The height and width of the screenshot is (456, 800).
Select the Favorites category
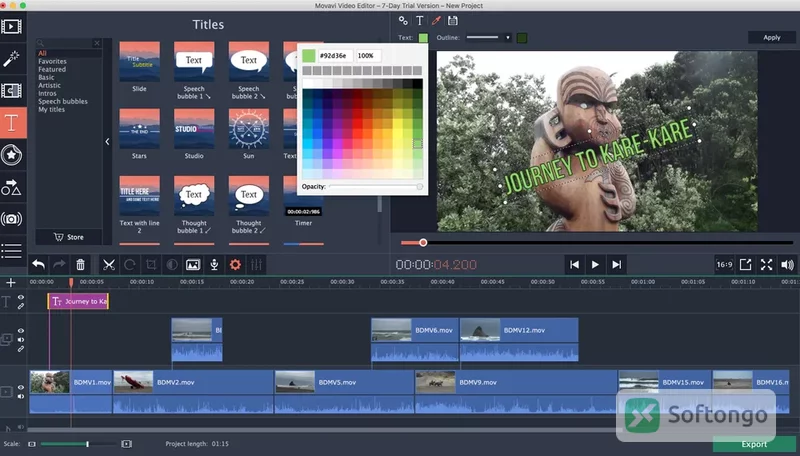click(x=52, y=61)
